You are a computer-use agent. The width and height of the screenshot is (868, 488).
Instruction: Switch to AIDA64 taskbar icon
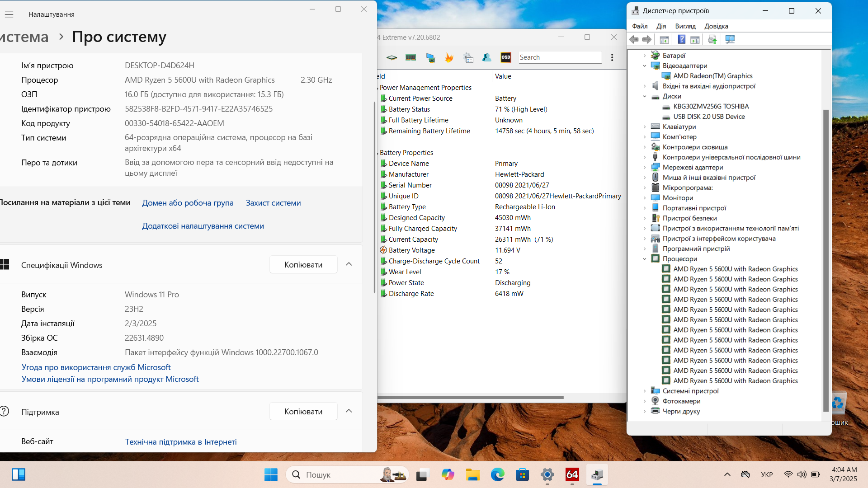click(572, 474)
